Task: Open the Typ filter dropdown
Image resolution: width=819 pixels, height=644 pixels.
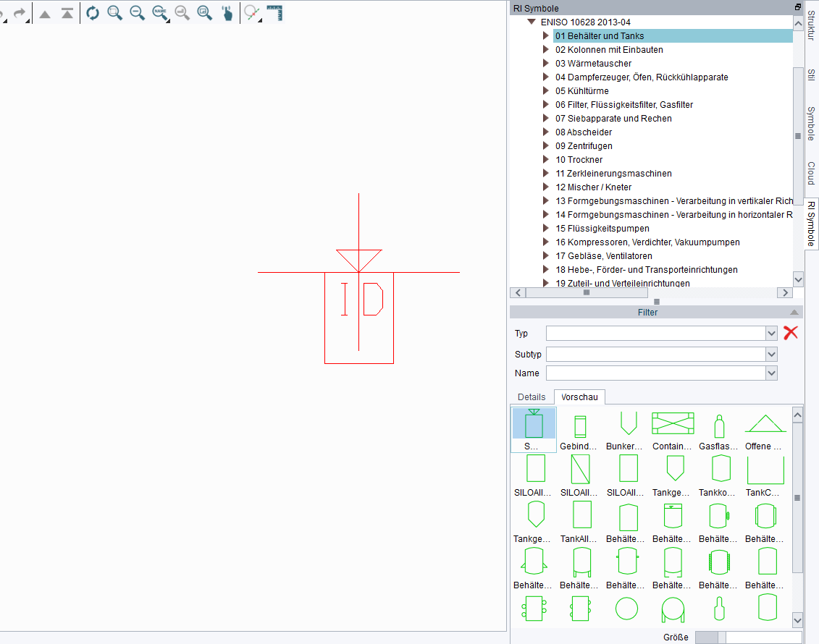Action: 771,333
